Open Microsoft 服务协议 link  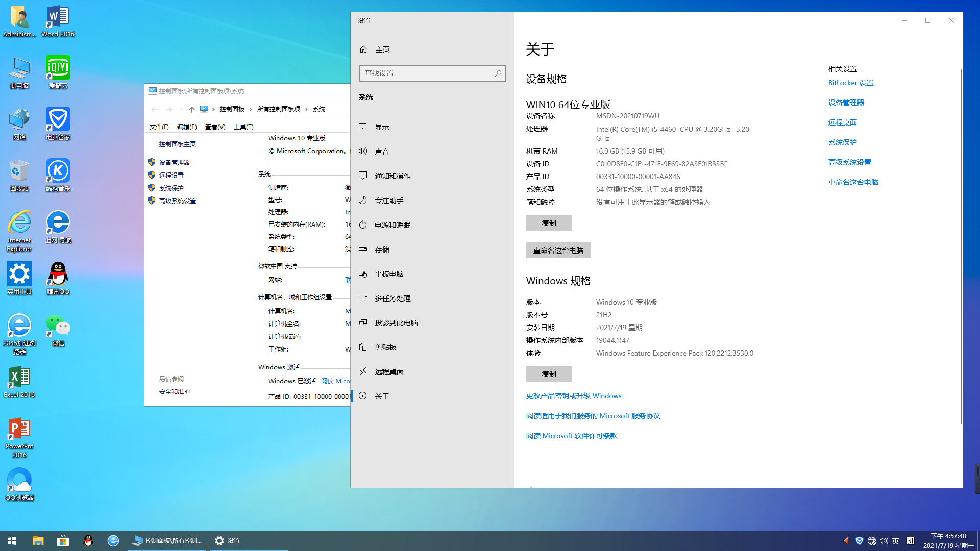click(x=593, y=416)
